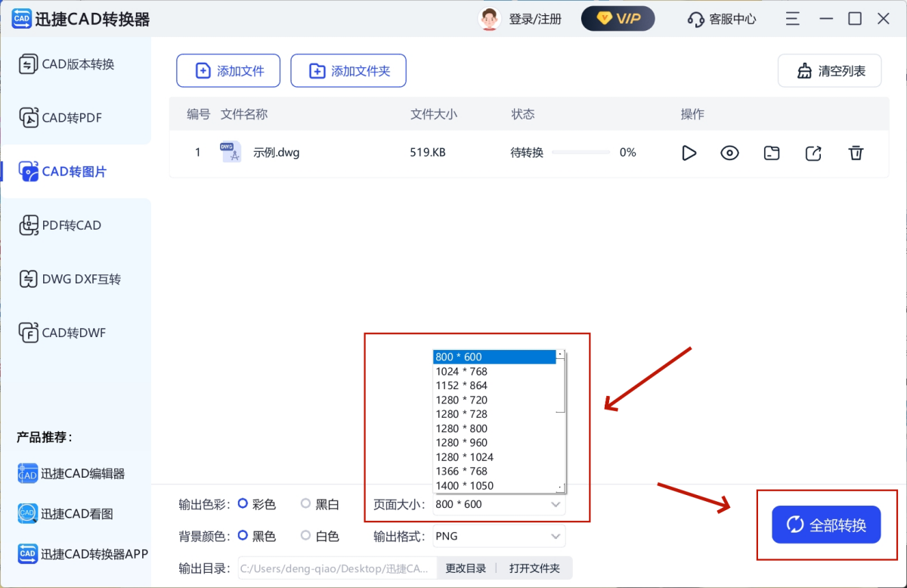Click the 输出目录 path field
This screenshot has width=907, height=588.
pos(337,568)
